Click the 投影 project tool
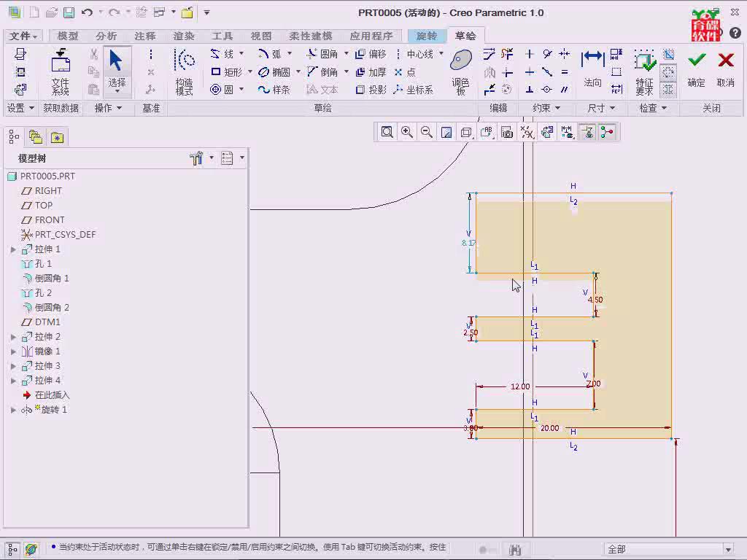This screenshot has height=560, width=747. (x=371, y=90)
